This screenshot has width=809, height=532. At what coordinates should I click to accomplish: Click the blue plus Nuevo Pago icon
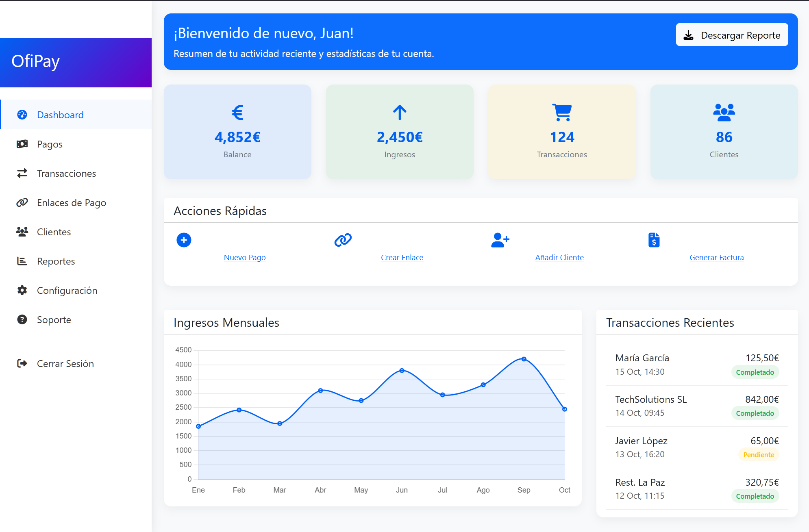pyautogui.click(x=184, y=240)
